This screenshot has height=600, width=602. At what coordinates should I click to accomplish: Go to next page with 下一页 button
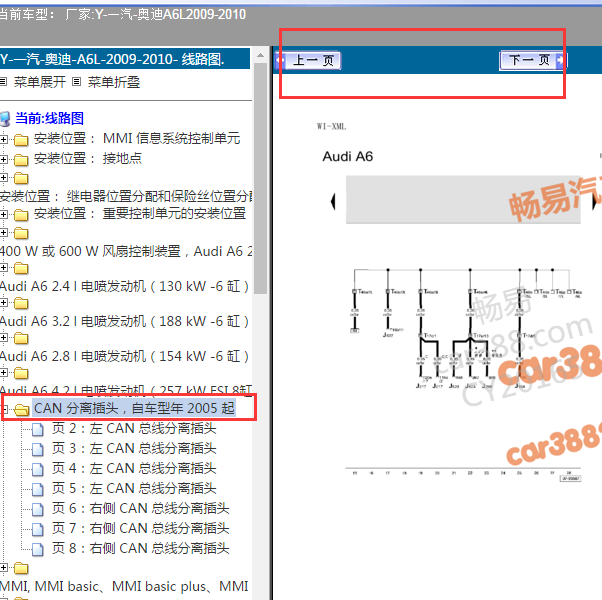[x=533, y=60]
